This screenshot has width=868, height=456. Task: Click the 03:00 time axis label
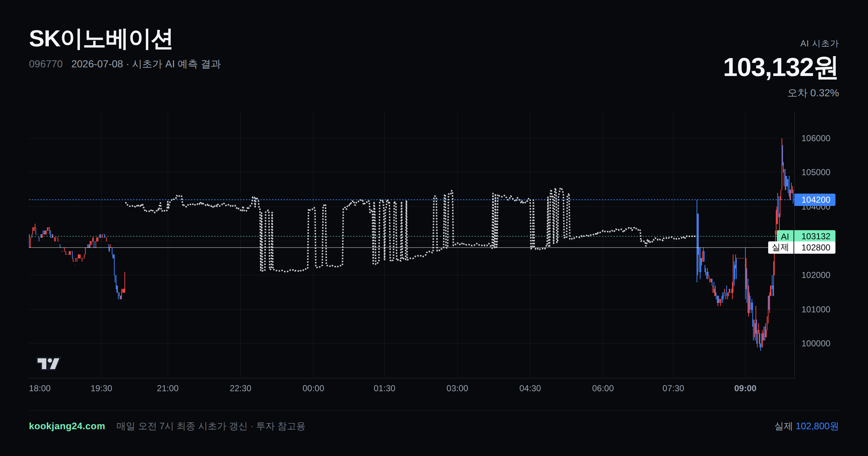pos(457,388)
